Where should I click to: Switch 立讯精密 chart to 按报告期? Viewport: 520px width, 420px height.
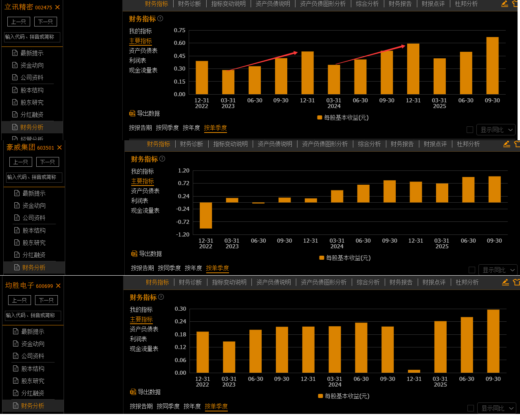tap(141, 128)
